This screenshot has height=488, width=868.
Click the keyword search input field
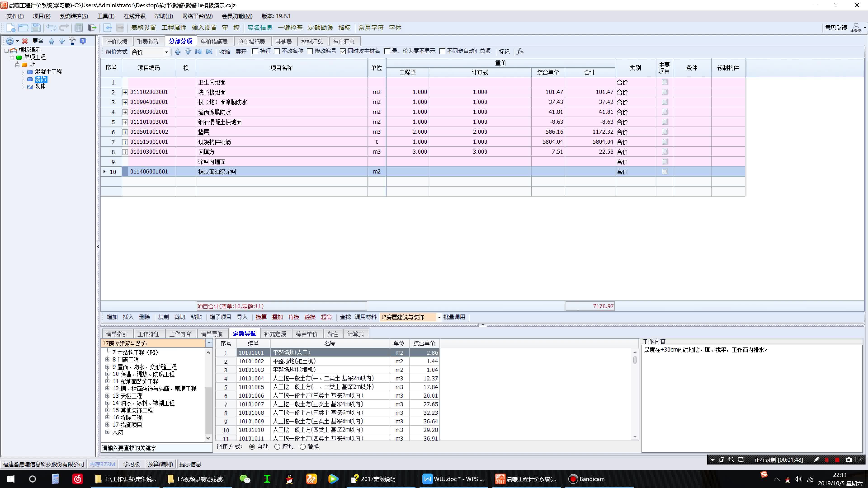tap(157, 448)
